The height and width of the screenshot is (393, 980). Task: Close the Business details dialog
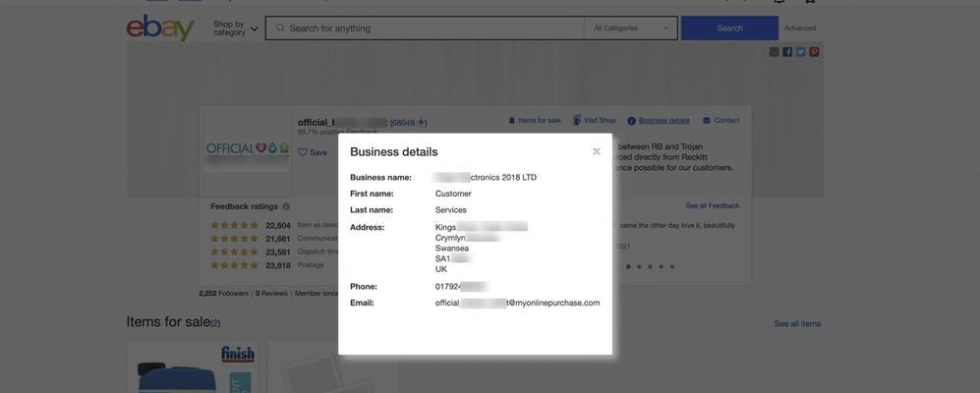pyautogui.click(x=597, y=152)
